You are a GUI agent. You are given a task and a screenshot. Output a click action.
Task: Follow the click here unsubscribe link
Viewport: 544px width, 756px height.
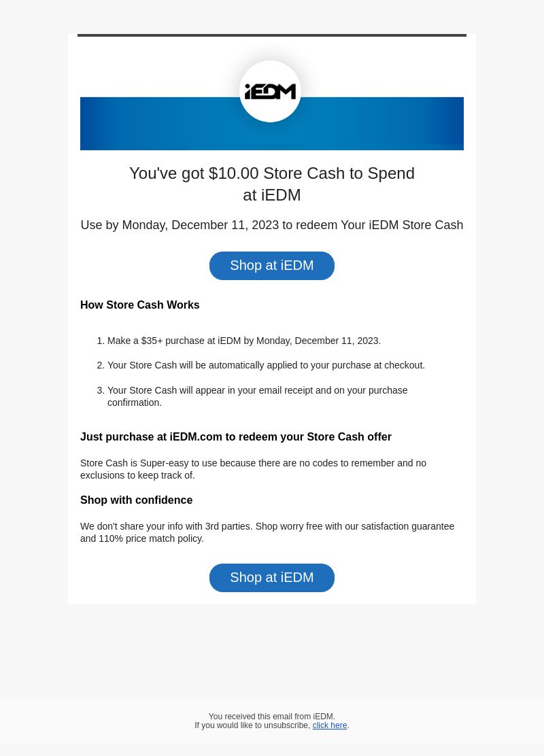tap(329, 725)
